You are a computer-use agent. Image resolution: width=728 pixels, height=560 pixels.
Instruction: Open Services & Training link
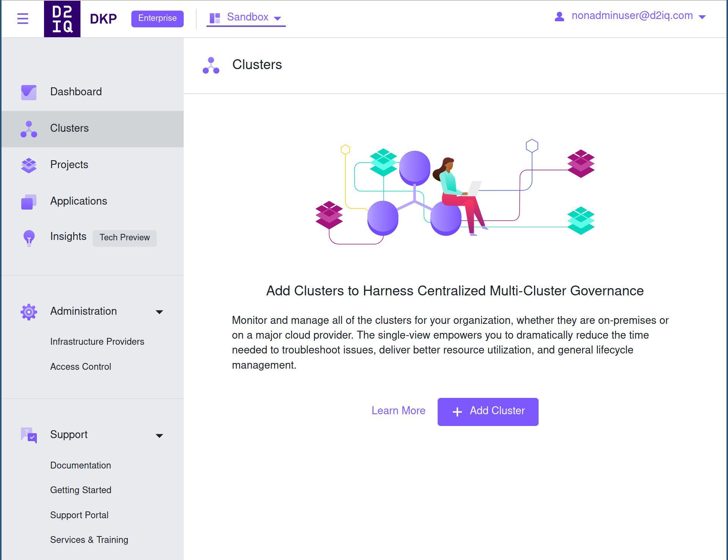[89, 540]
